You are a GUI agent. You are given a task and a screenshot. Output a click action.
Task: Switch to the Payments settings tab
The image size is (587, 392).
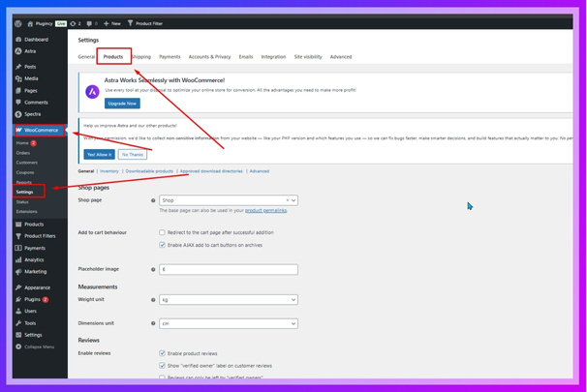pos(170,57)
